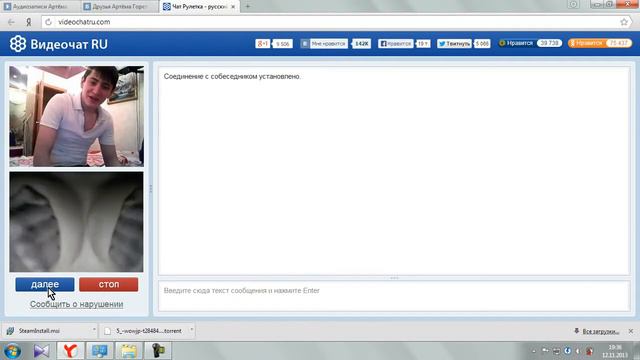Click the VK Мне нравится button
640x360 pixels.
coord(324,44)
